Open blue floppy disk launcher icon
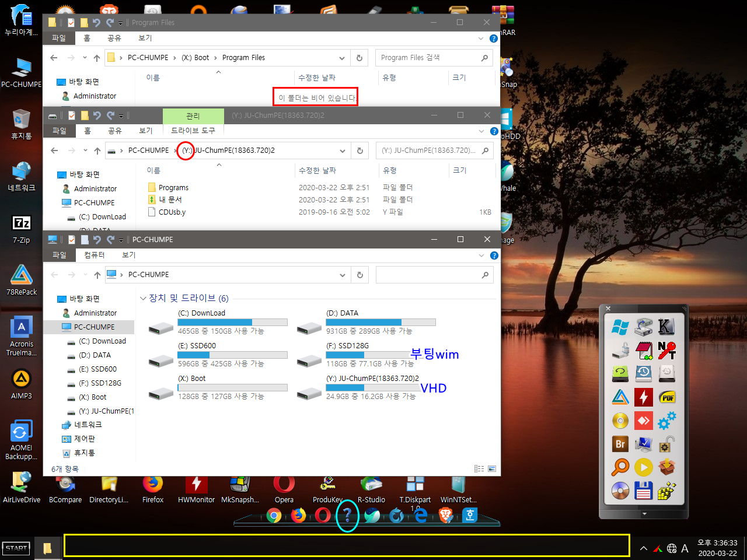Screen dimensions: 747x560 643,491
